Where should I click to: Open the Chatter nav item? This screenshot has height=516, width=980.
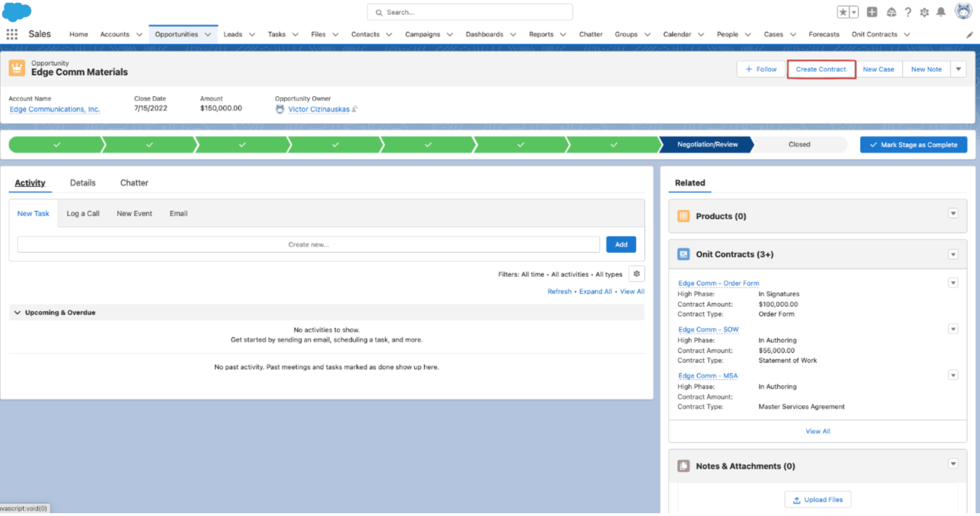[590, 34]
